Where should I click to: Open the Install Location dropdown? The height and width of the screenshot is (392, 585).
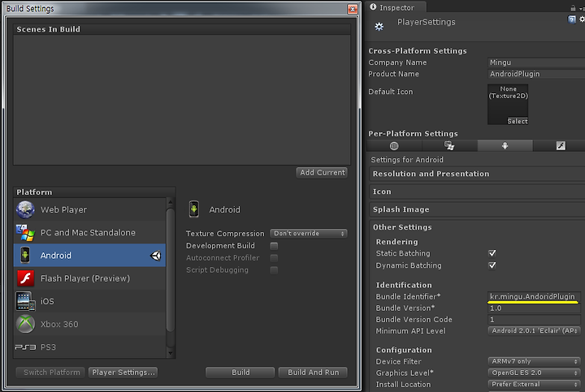[535, 384]
